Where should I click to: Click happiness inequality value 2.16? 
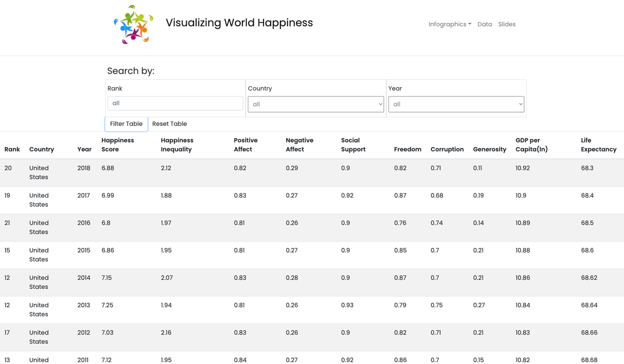click(166, 333)
